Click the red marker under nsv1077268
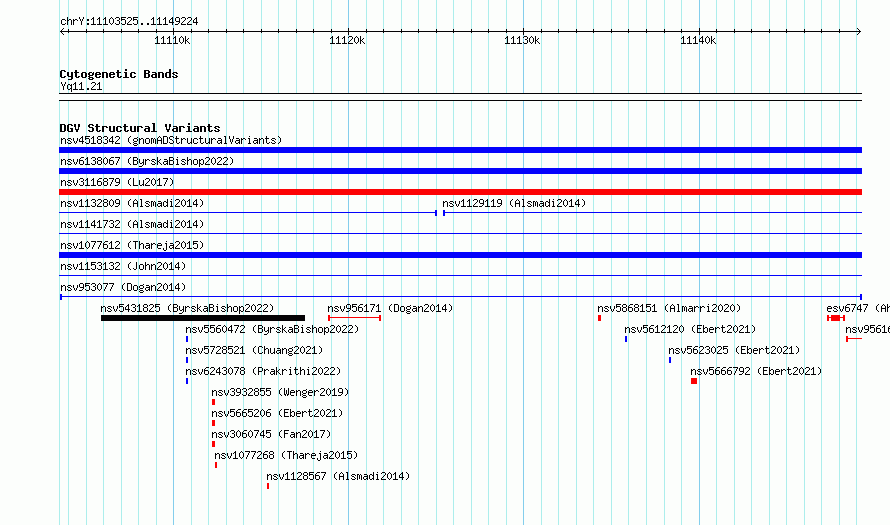Viewport: 890px width, 525px height. click(x=216, y=465)
